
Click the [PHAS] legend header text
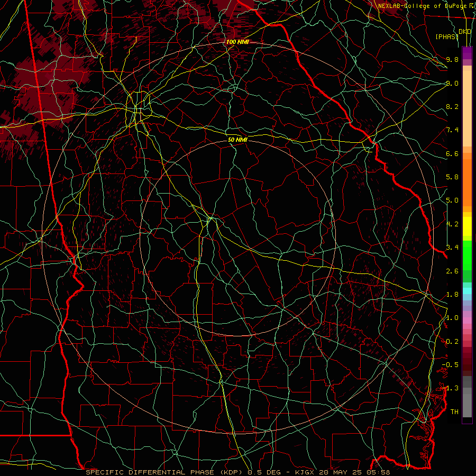[447, 36]
